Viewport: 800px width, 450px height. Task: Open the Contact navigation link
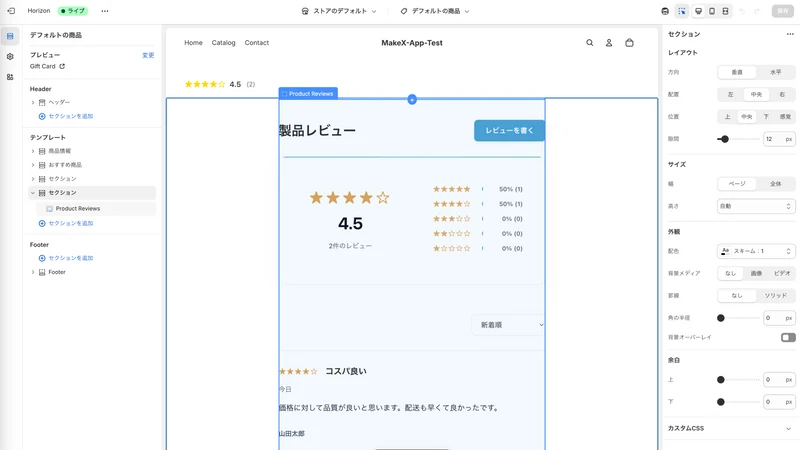[257, 43]
